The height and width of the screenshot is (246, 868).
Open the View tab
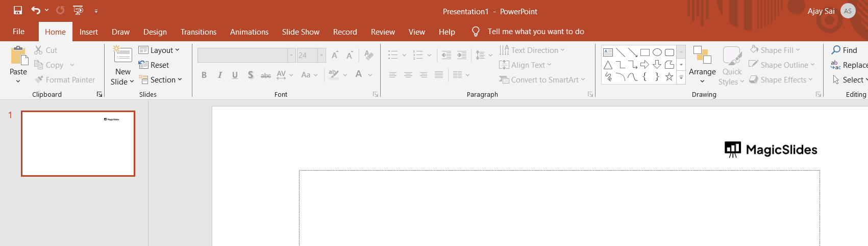coord(417,32)
